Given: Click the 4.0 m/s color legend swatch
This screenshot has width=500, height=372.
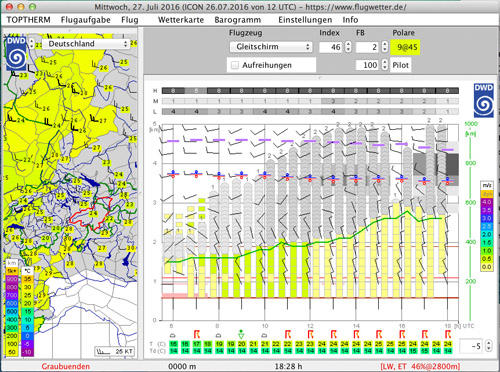Looking at the screenshot, I should tap(487, 202).
